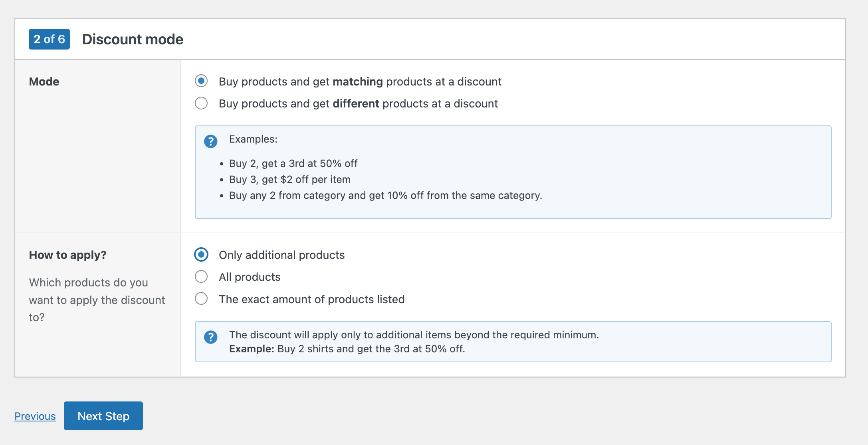Select the different products discount radio button
The width and height of the screenshot is (868, 445).
click(201, 103)
